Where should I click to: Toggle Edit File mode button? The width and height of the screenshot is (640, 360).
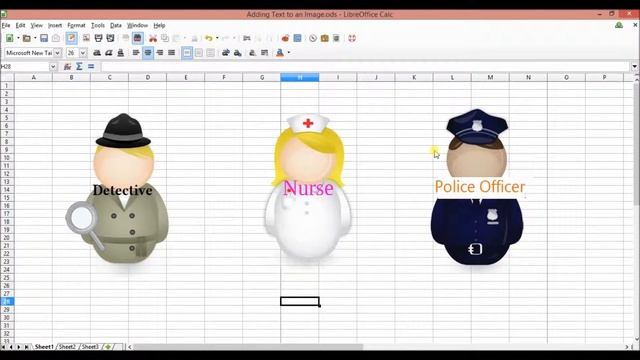pos(71,38)
